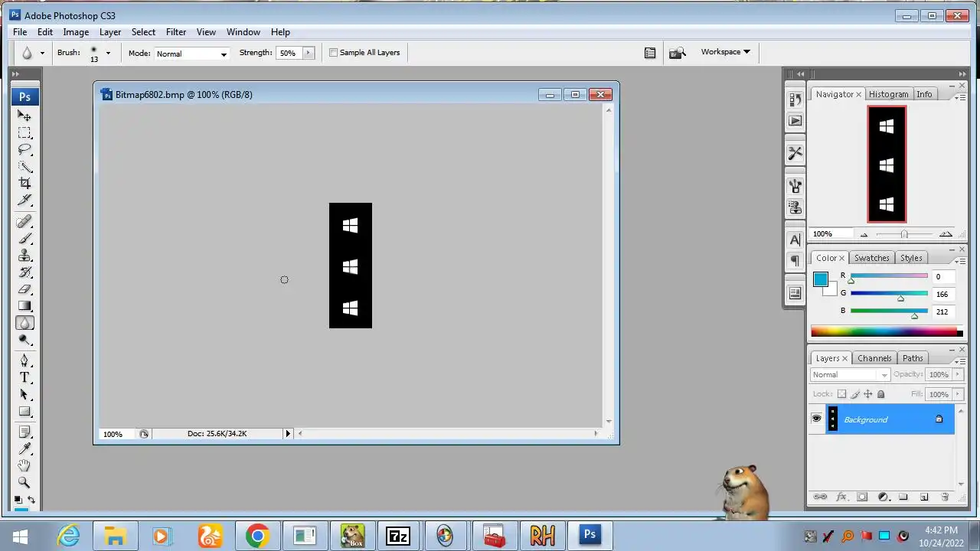The width and height of the screenshot is (980, 551).
Task: Switch to the Swatches tab
Action: (x=871, y=258)
